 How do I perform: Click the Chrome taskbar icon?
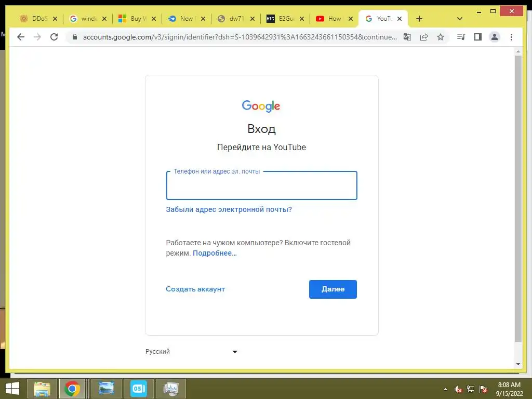tap(72, 389)
